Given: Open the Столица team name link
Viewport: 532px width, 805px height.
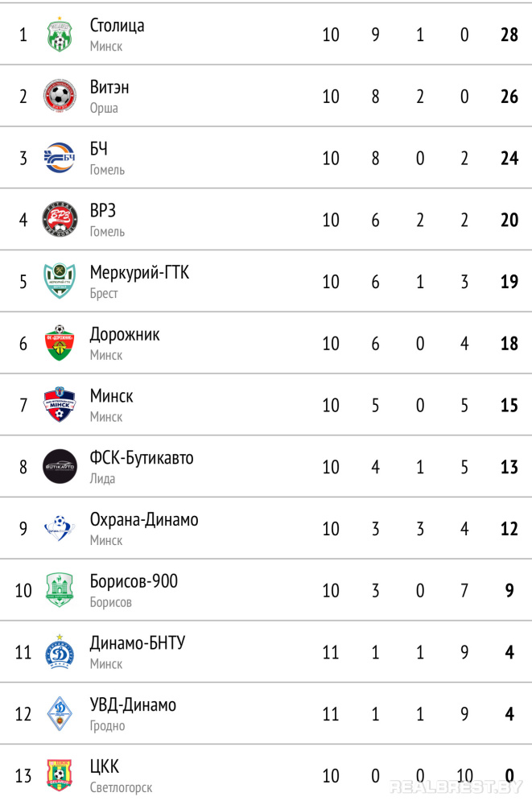Looking at the screenshot, I should click(x=118, y=26).
